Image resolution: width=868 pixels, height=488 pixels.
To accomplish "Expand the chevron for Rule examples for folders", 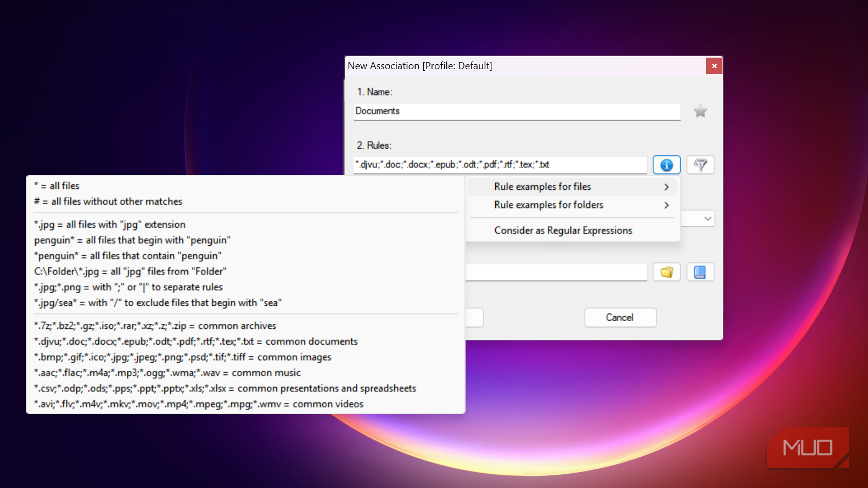I will click(667, 205).
